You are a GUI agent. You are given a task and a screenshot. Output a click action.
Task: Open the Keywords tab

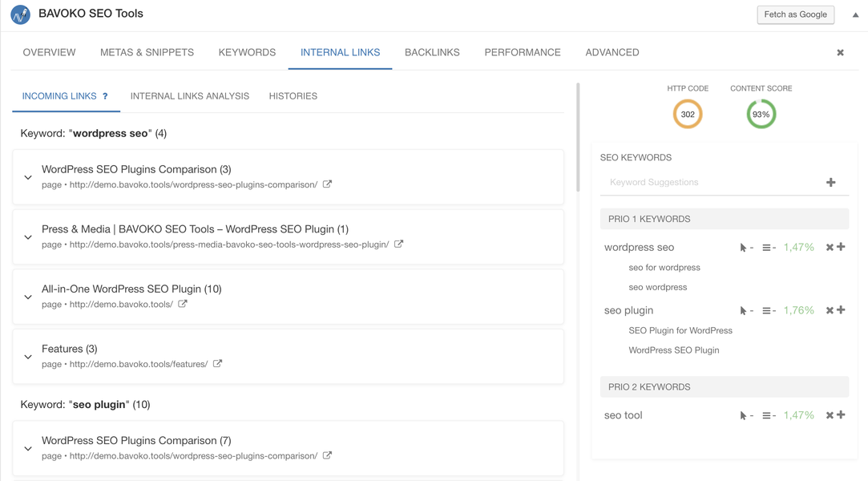coord(247,53)
